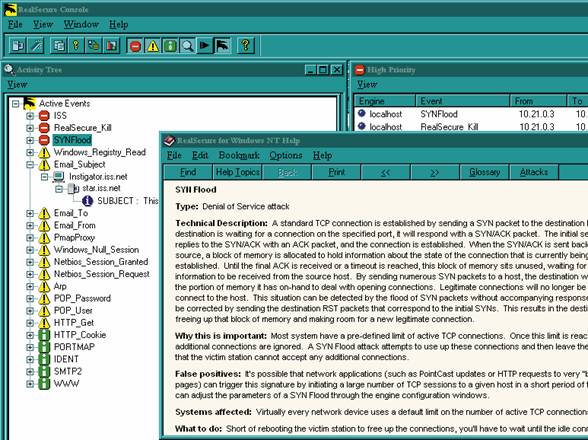This screenshot has height=440, width=588.
Task: Open the View menu of Activity Tree window
Action: pyautogui.click(x=17, y=84)
